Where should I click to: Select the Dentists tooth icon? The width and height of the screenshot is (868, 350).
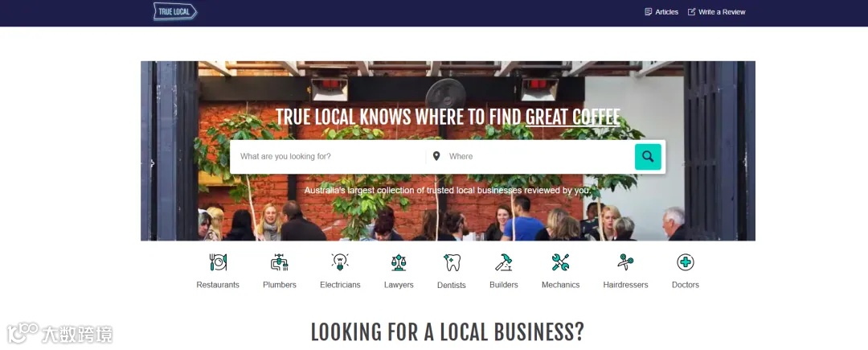[x=452, y=262]
